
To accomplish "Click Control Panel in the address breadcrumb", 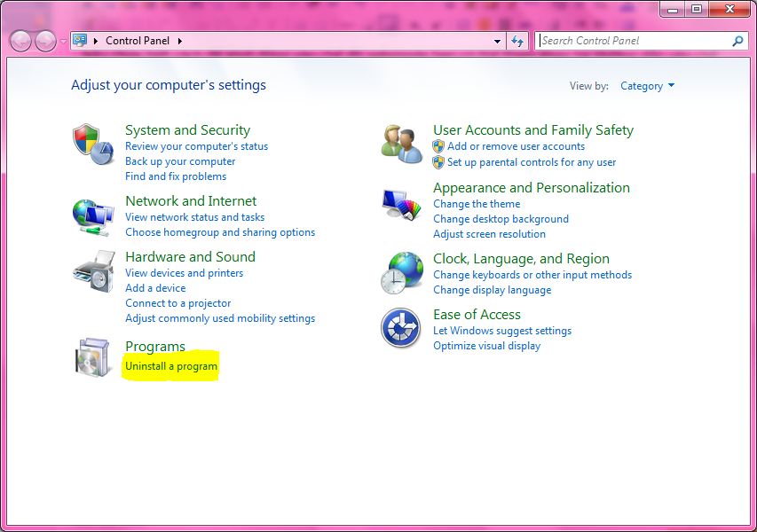I will click(x=138, y=41).
